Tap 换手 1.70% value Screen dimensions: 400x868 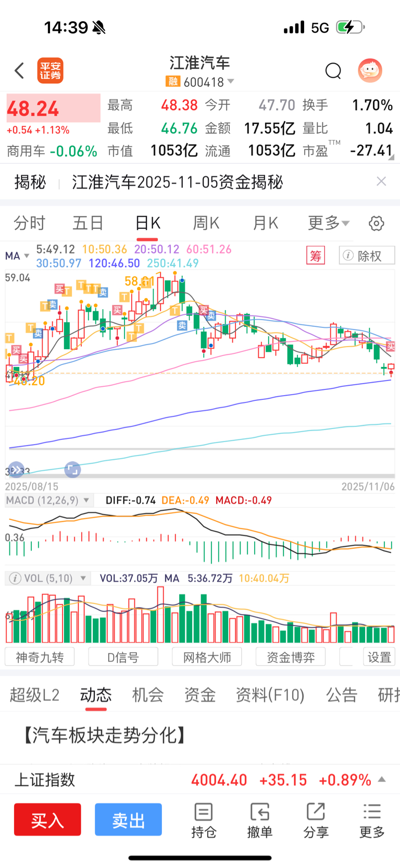coord(372,105)
